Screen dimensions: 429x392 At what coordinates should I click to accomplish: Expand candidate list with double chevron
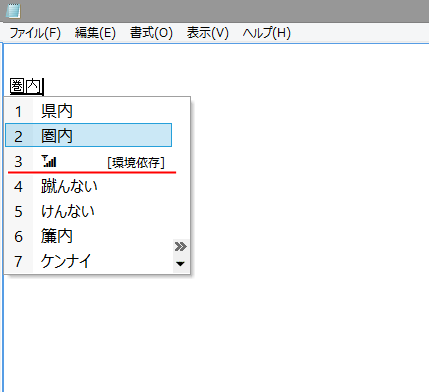tap(181, 247)
